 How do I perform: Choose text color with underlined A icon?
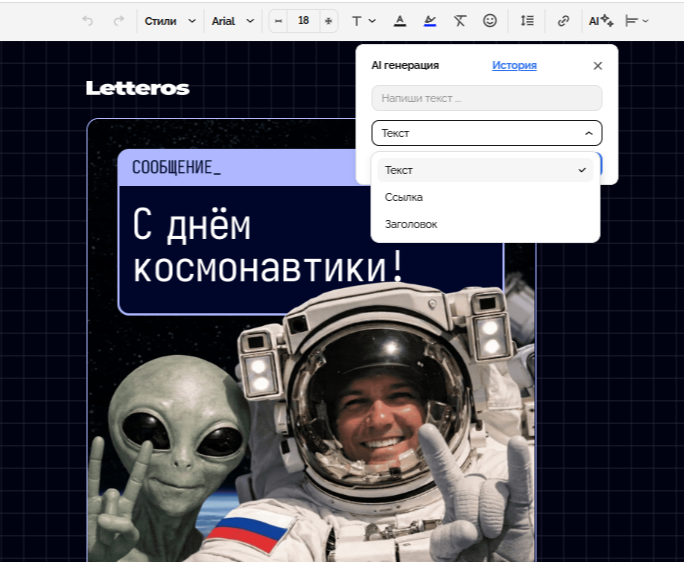click(x=400, y=20)
